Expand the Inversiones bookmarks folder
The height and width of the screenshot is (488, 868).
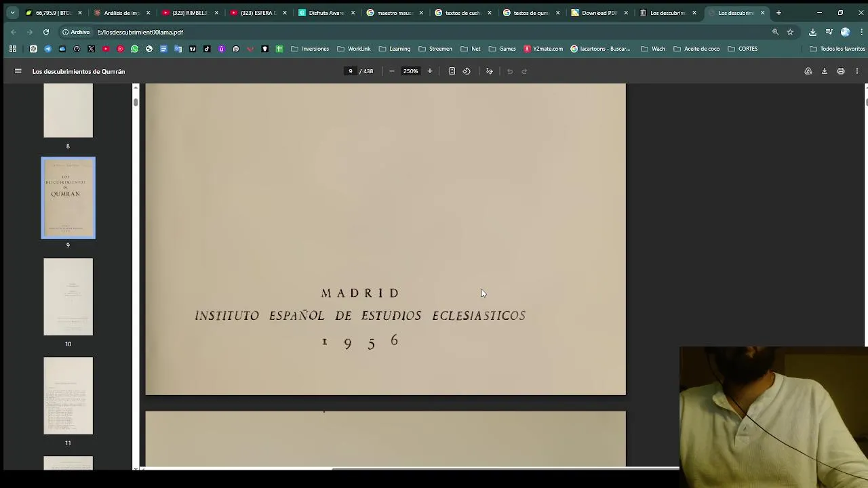[310, 49]
